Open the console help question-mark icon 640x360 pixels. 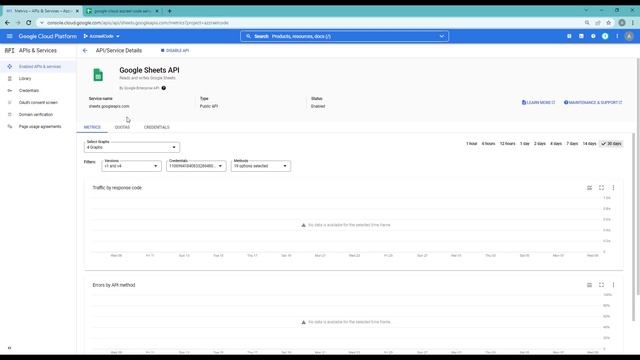pyautogui.click(x=593, y=36)
